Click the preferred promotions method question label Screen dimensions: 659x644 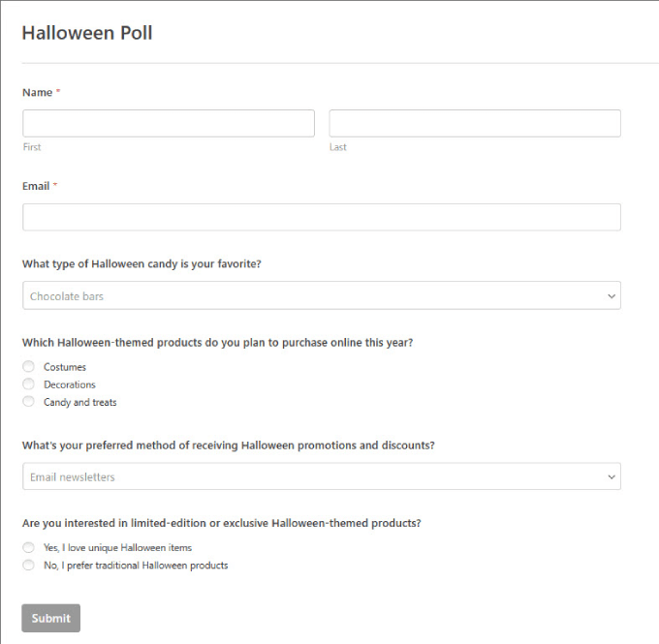(x=228, y=445)
